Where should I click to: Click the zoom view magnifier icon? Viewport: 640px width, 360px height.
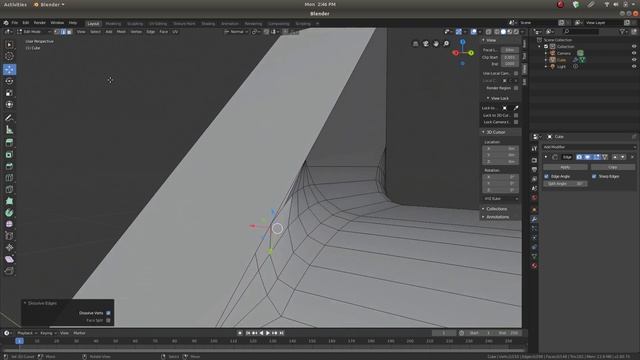[x=446, y=44]
